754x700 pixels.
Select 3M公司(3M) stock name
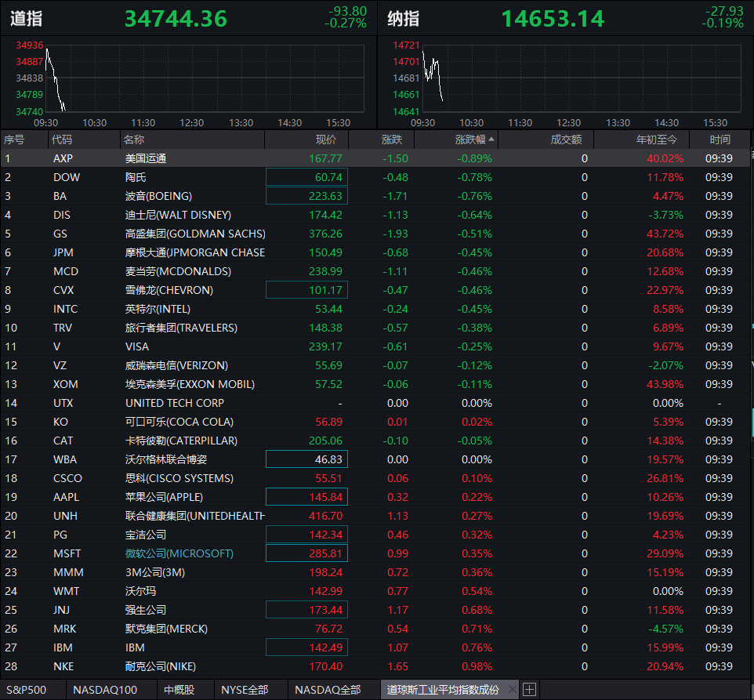155,572
